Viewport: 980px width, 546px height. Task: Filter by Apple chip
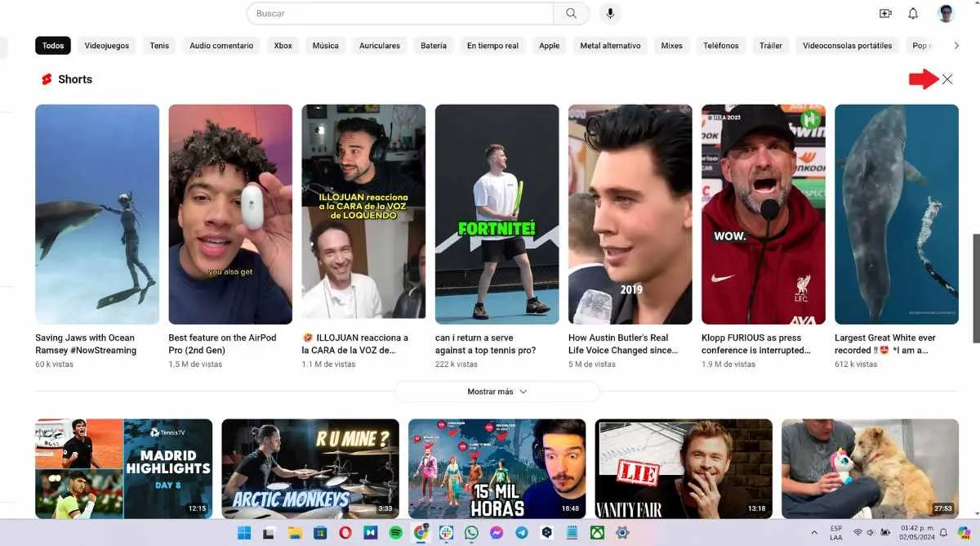coord(549,46)
